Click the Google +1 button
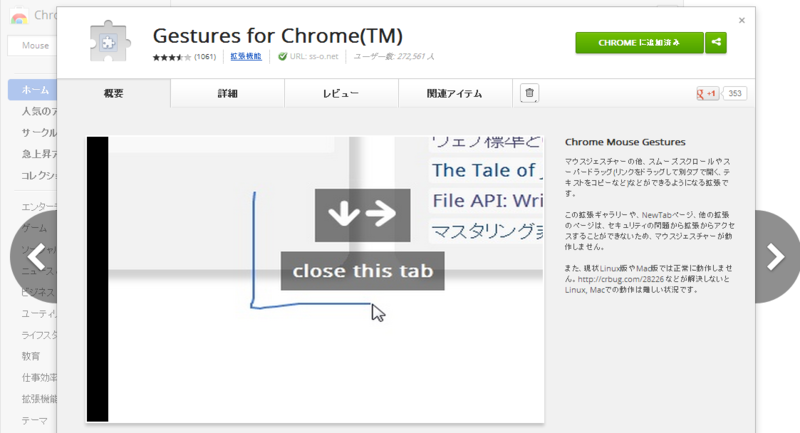Screen dimensions: 800x433 pos(707,93)
